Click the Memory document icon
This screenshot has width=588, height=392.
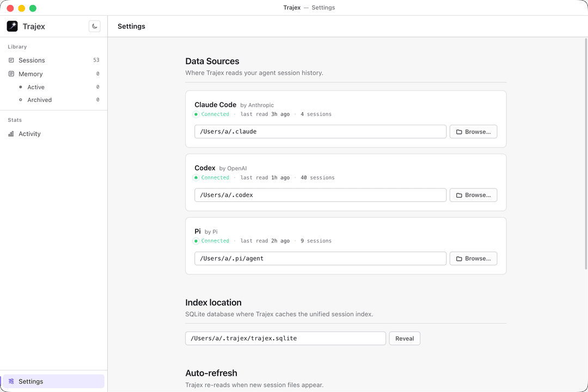tap(11, 74)
